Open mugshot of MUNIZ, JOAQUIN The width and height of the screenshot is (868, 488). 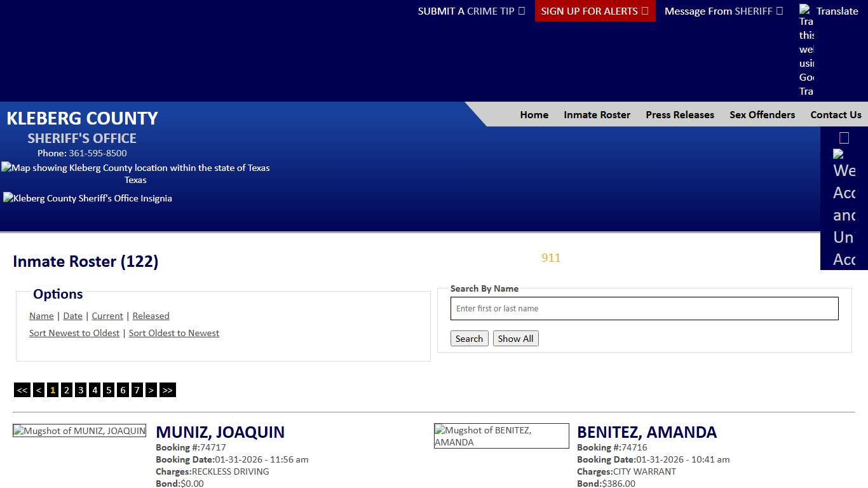pyautogui.click(x=79, y=431)
